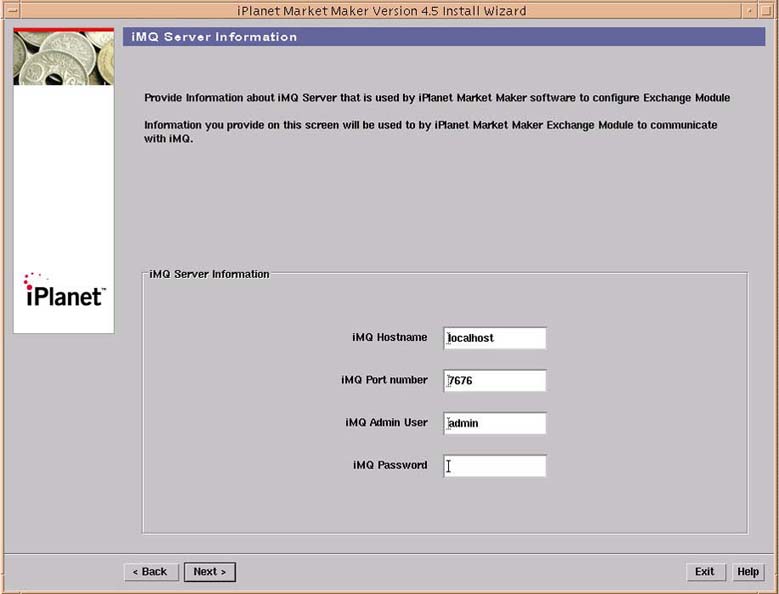Click into the iMQ Admin User field
779x594 pixels.
(495, 423)
